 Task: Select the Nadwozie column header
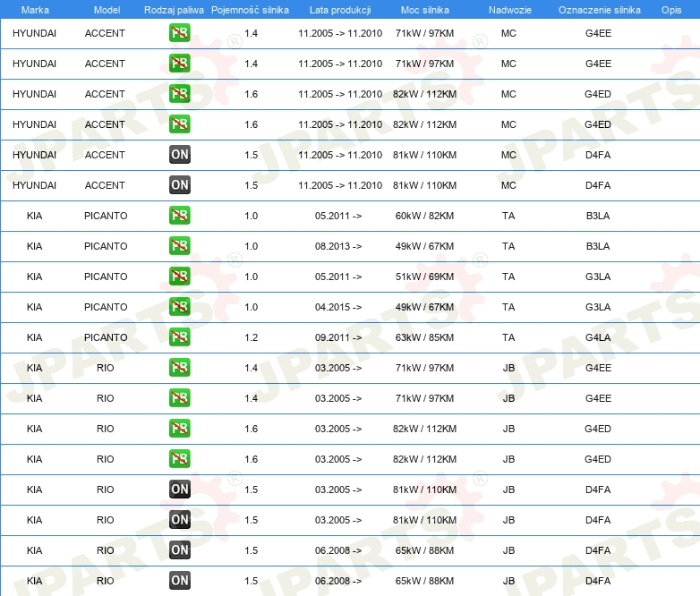tap(510, 10)
